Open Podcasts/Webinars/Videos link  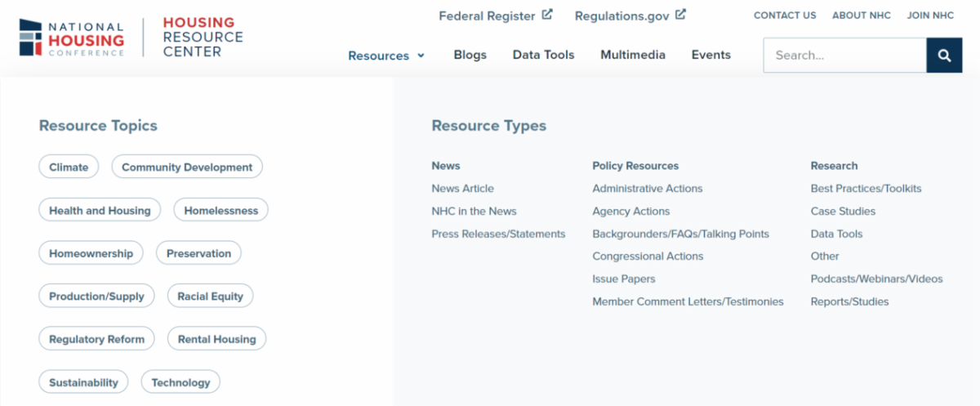pos(876,279)
